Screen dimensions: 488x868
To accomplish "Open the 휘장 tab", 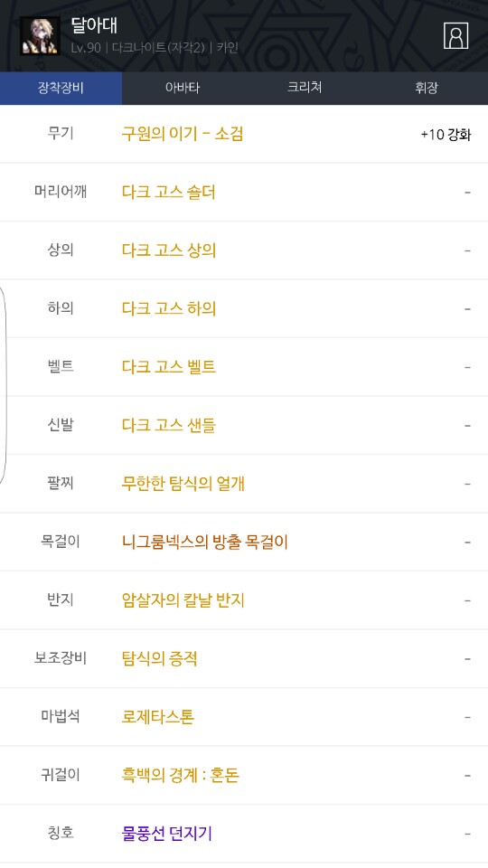I will (427, 88).
